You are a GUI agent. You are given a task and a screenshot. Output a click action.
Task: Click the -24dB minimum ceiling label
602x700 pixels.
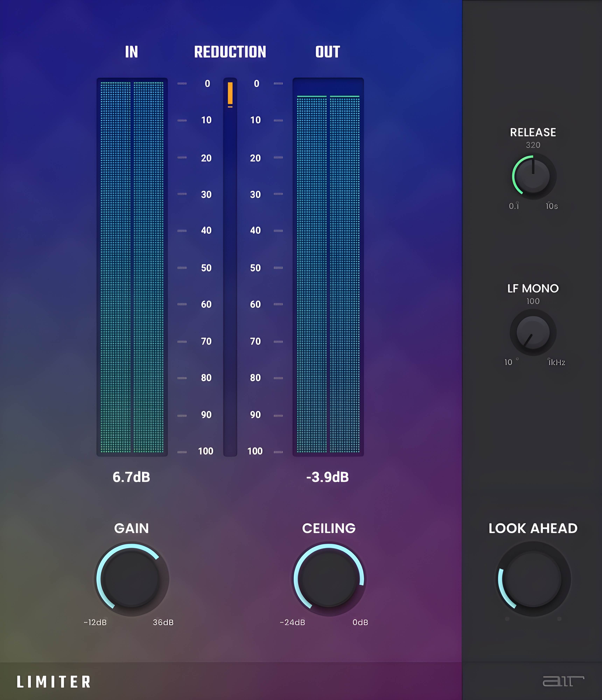coord(292,622)
